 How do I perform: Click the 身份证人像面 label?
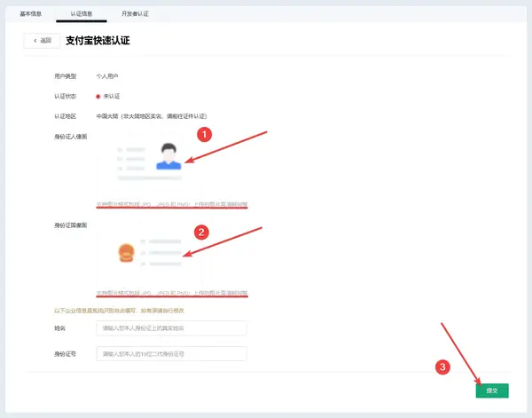(71, 137)
